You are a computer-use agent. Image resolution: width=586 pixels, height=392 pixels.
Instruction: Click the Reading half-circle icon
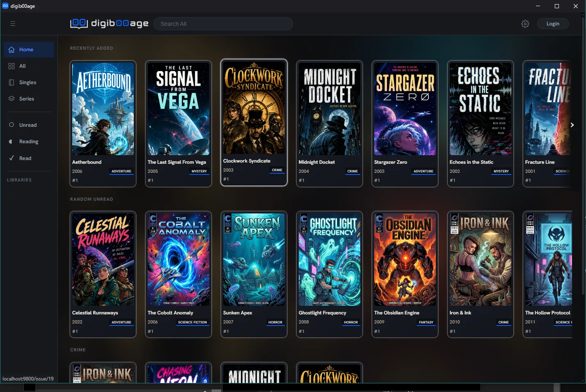click(11, 142)
